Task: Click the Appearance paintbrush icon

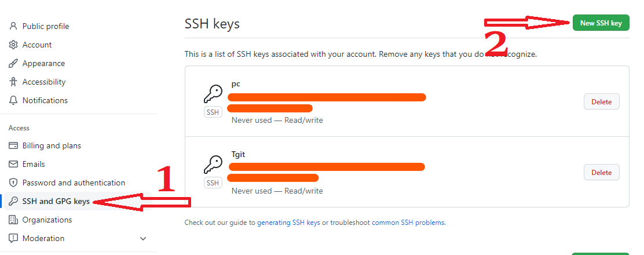Action: click(x=13, y=63)
